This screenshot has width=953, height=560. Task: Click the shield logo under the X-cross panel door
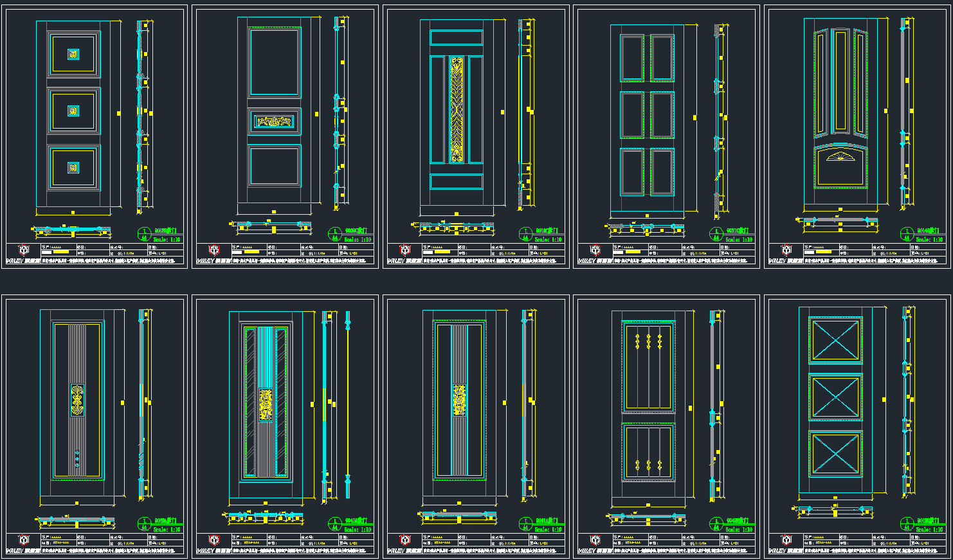tap(786, 540)
